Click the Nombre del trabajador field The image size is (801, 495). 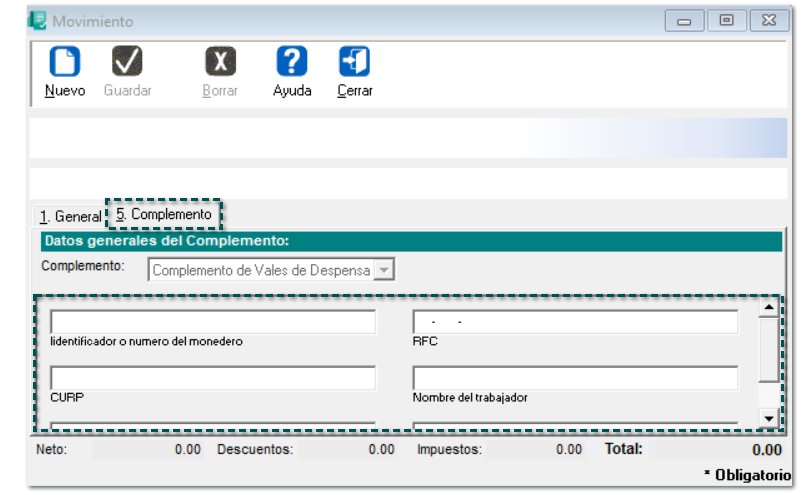click(x=575, y=378)
